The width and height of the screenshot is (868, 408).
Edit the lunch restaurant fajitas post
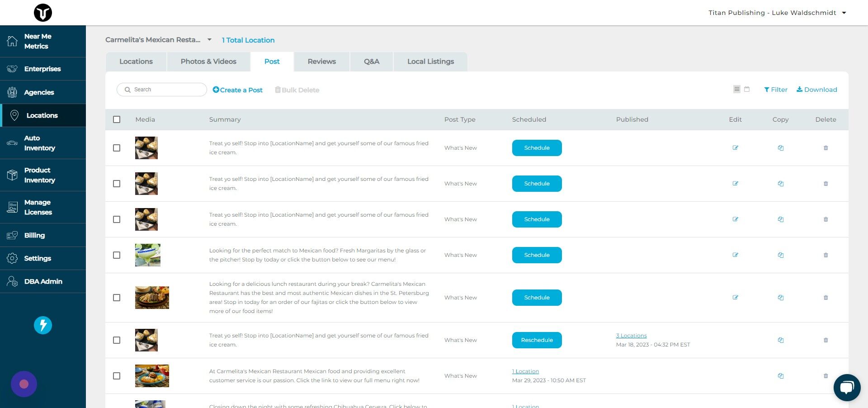[x=736, y=298]
